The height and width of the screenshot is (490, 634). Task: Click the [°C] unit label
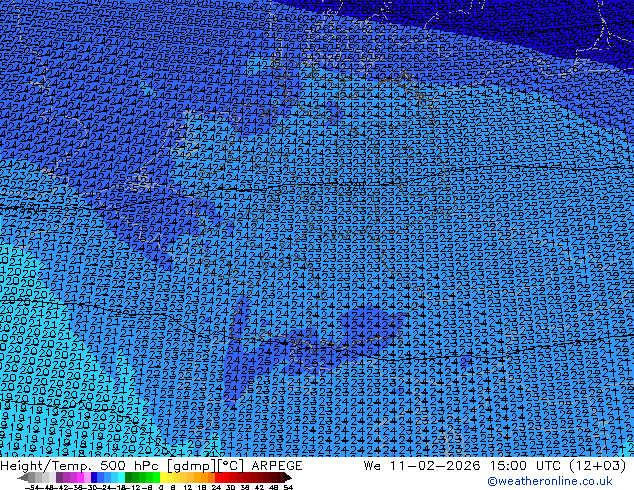(231, 466)
